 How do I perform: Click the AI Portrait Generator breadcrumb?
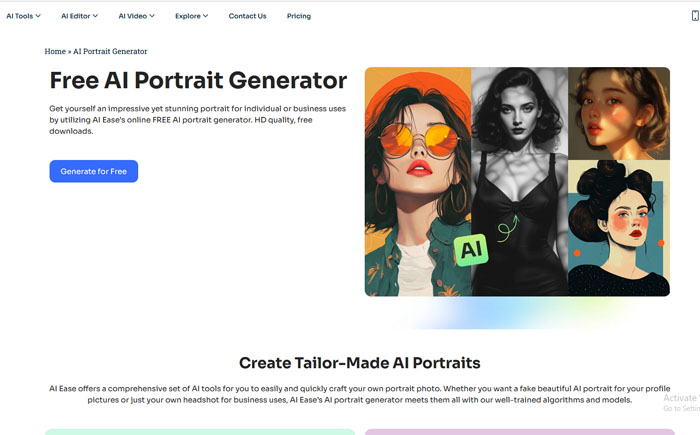110,51
